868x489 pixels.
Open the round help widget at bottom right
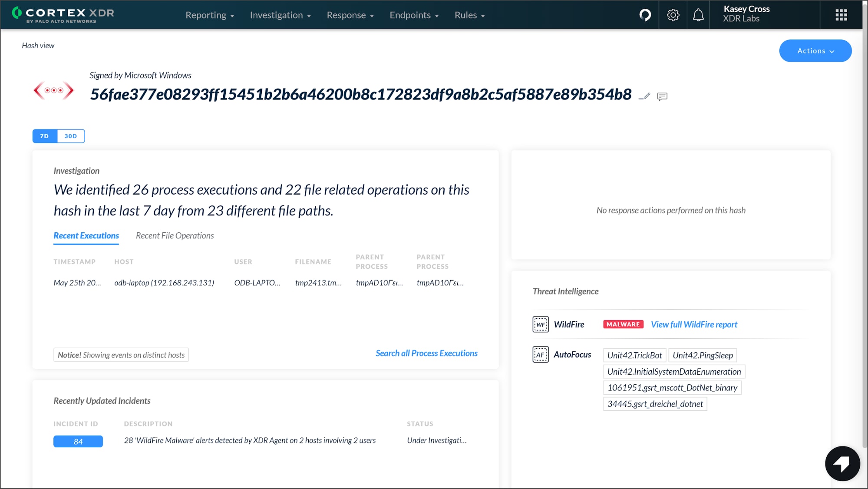coord(842,463)
